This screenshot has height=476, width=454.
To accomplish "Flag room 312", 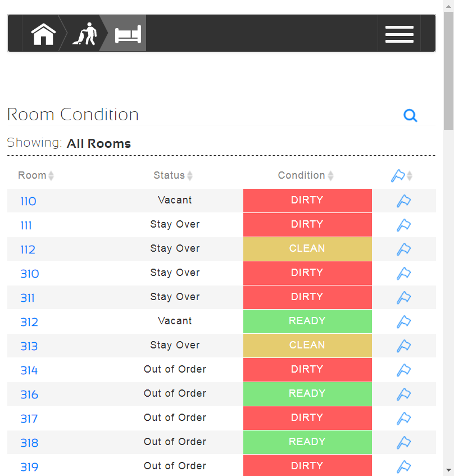I will click(403, 321).
